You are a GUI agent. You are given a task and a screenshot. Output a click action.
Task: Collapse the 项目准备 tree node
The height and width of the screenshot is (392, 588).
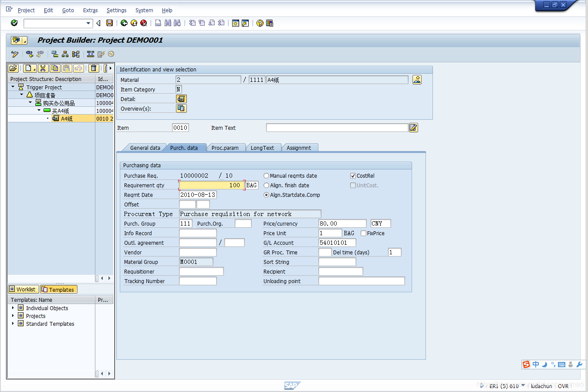pyautogui.click(x=22, y=95)
